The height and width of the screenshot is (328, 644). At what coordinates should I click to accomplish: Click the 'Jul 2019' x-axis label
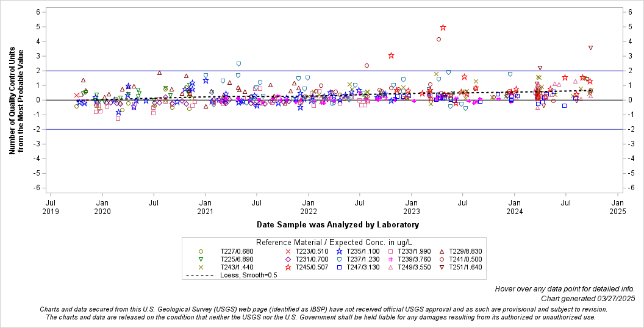(50, 207)
